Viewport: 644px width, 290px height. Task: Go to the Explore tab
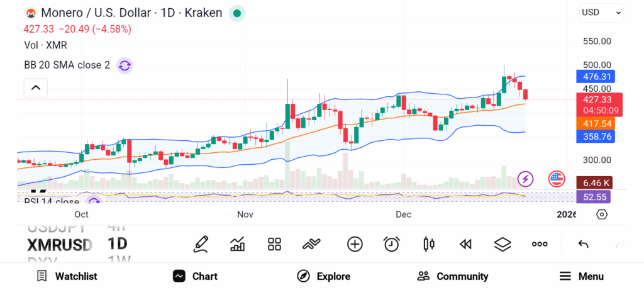[323, 276]
